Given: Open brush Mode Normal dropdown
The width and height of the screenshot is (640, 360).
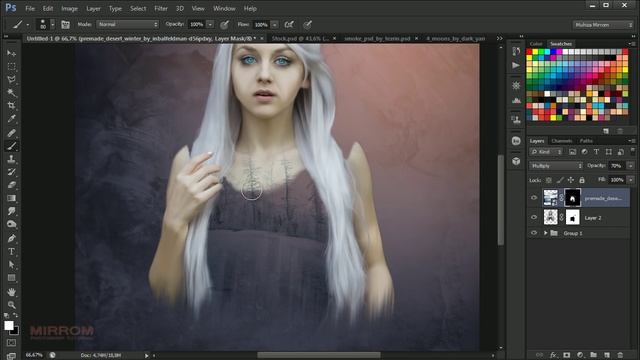Looking at the screenshot, I should point(128,24).
